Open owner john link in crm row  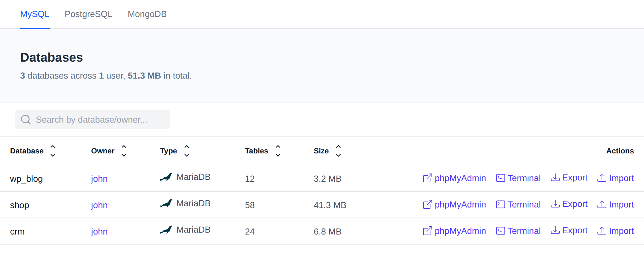click(x=99, y=231)
